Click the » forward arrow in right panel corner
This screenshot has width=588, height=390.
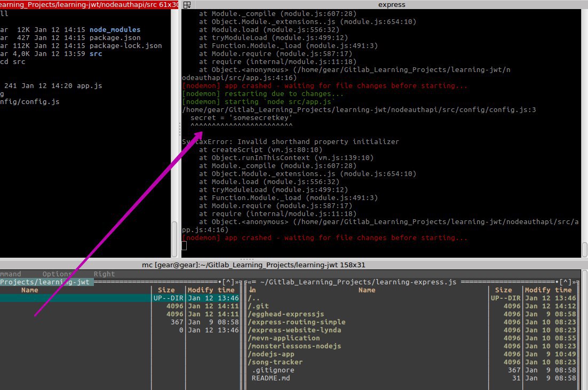pyautogui.click(x=574, y=282)
